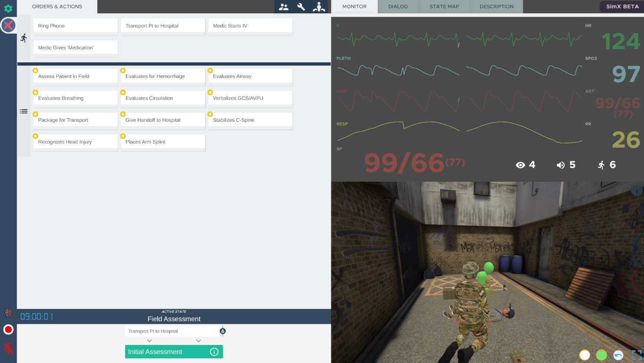This screenshot has width=644, height=363.
Task: Click the blue undo arrow in scene view
Action: click(x=618, y=355)
